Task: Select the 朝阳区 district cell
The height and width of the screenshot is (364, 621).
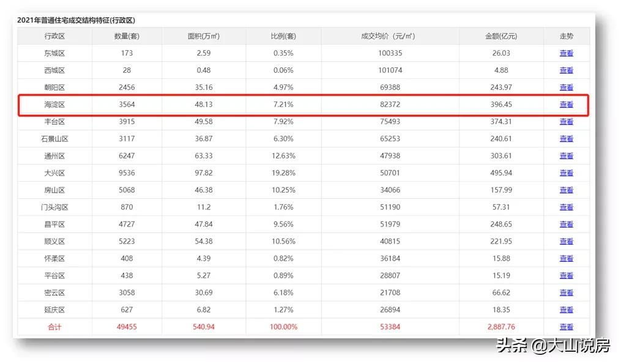Action: click(54, 87)
